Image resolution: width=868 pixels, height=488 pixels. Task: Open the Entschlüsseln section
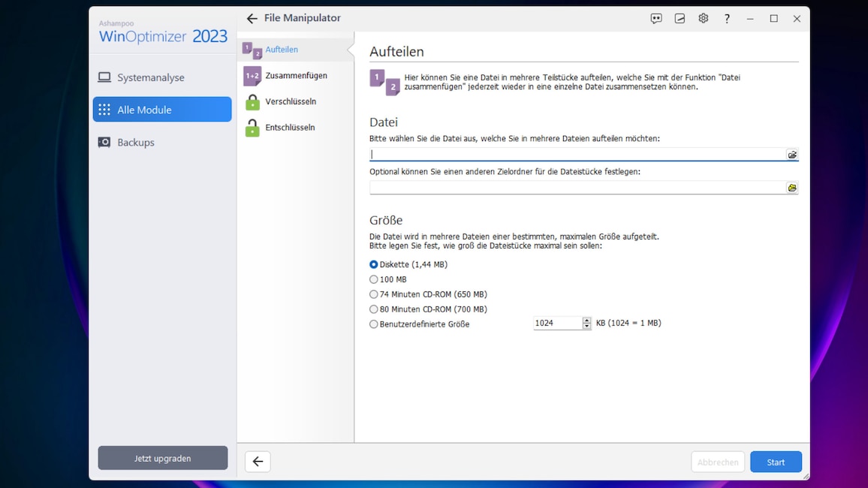[290, 128]
